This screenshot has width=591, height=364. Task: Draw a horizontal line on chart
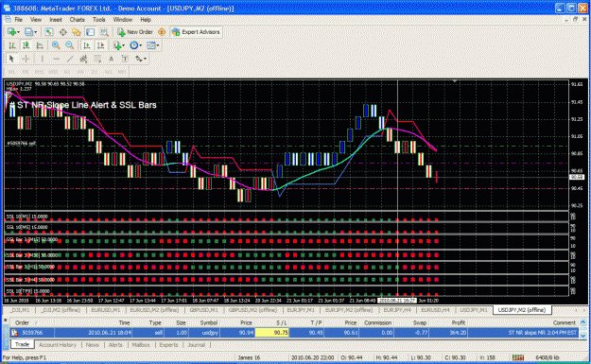coord(56,59)
